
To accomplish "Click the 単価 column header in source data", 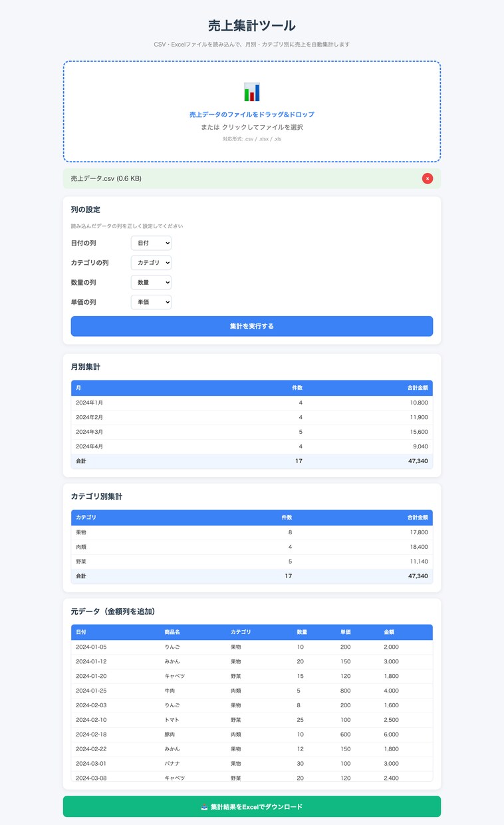I will [346, 632].
